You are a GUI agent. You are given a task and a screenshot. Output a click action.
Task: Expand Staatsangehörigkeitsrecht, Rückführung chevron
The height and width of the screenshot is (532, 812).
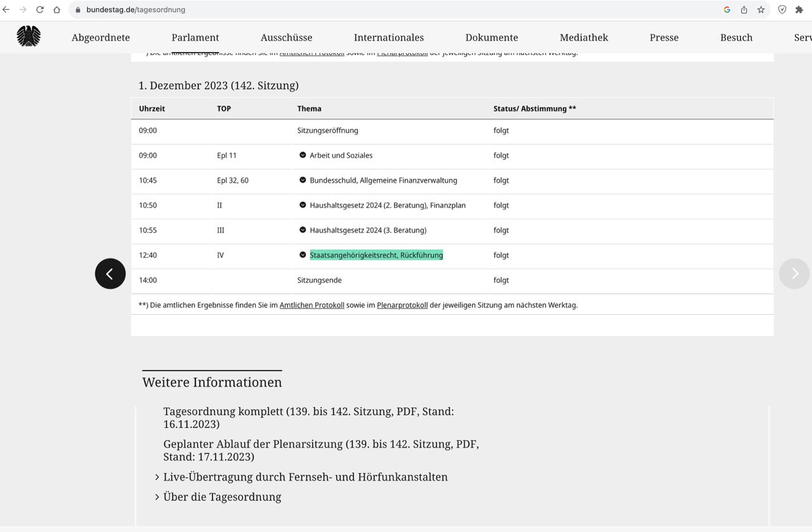303,255
